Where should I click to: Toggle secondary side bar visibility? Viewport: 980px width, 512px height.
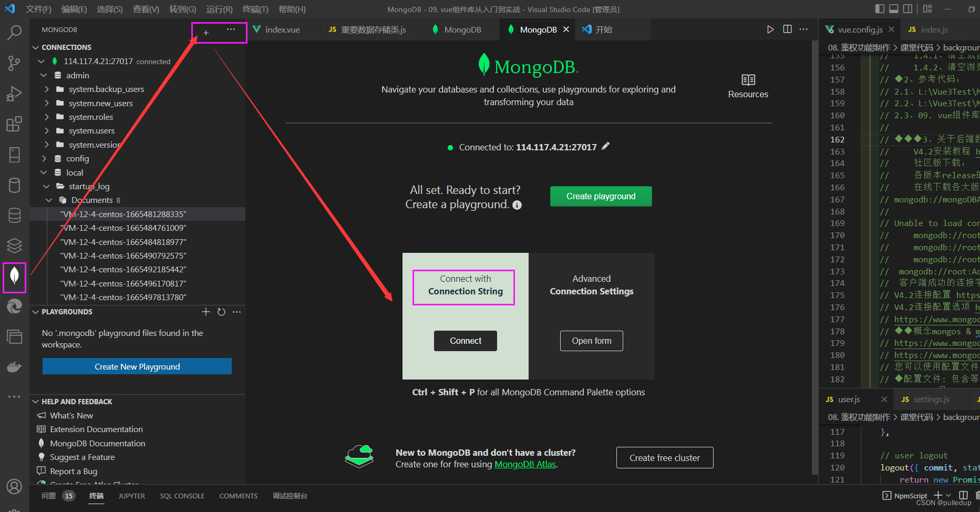907,9
